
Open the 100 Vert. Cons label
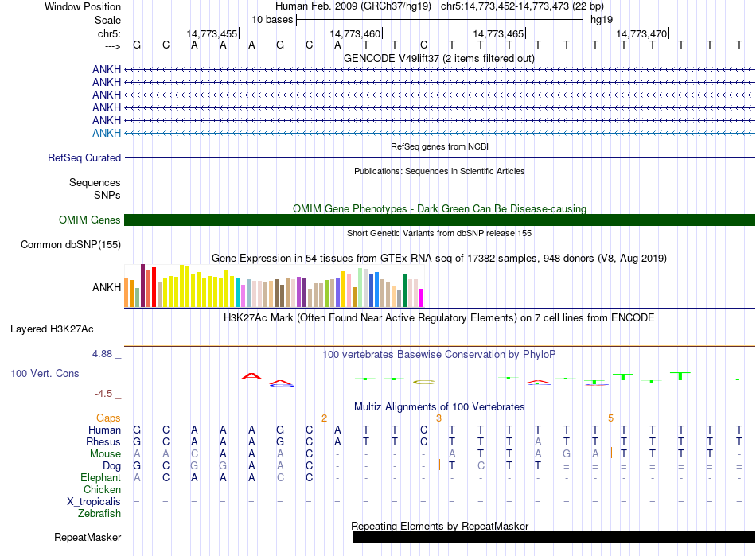click(x=45, y=374)
